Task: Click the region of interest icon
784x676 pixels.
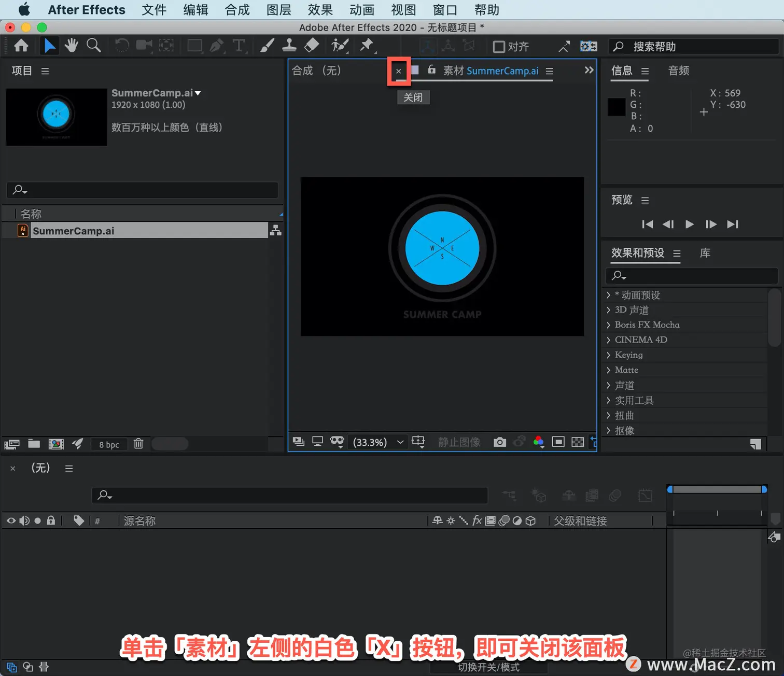Action: (558, 442)
